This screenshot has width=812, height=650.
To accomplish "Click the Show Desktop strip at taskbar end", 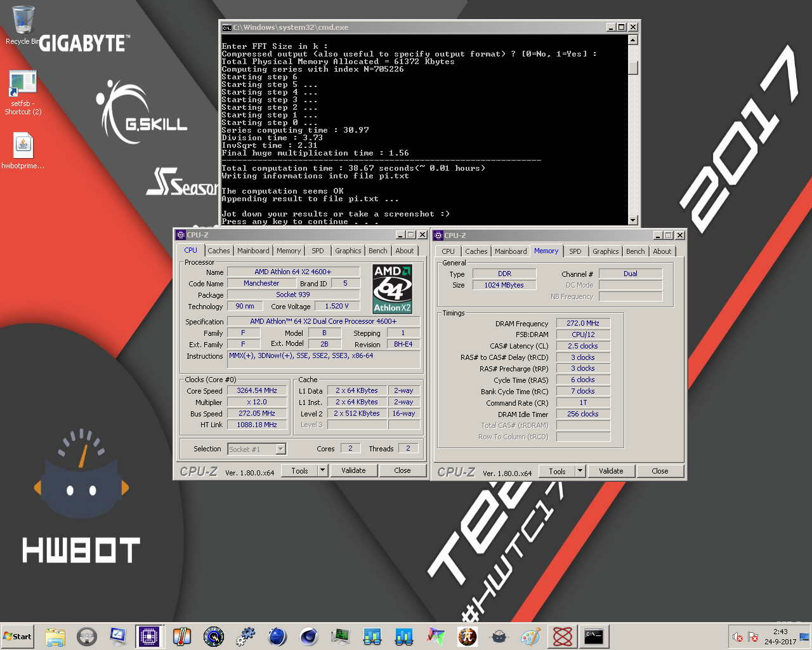I will pyautogui.click(x=804, y=637).
